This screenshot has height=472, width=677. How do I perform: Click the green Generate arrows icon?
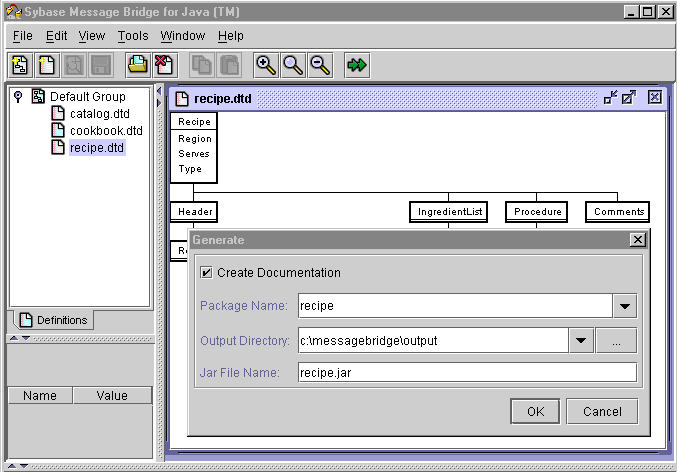point(357,65)
